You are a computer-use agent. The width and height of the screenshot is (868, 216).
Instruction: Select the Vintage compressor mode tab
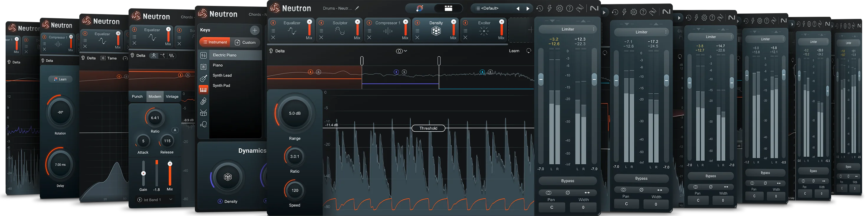(x=172, y=96)
